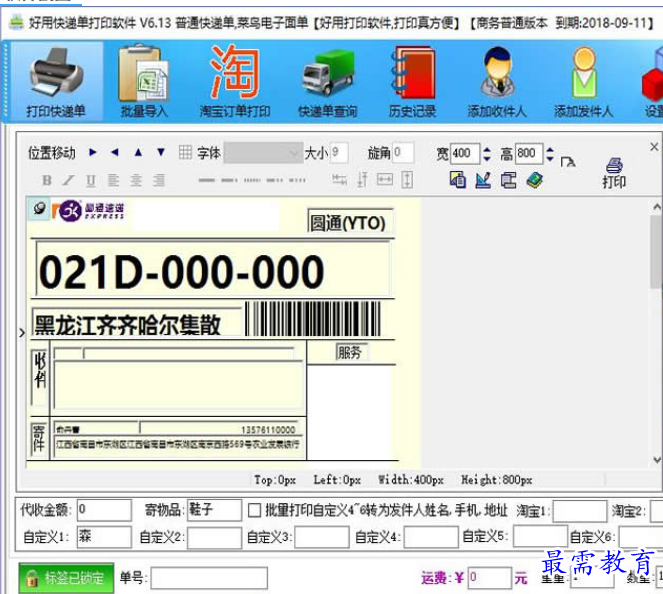
Task: Move position down with the down arrow
Action: pyautogui.click(x=161, y=152)
